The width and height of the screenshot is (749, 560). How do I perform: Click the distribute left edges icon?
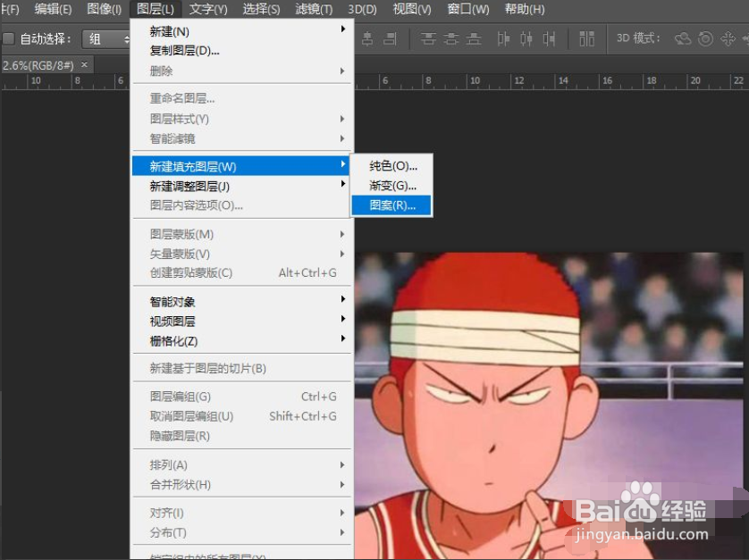pyautogui.click(x=503, y=38)
